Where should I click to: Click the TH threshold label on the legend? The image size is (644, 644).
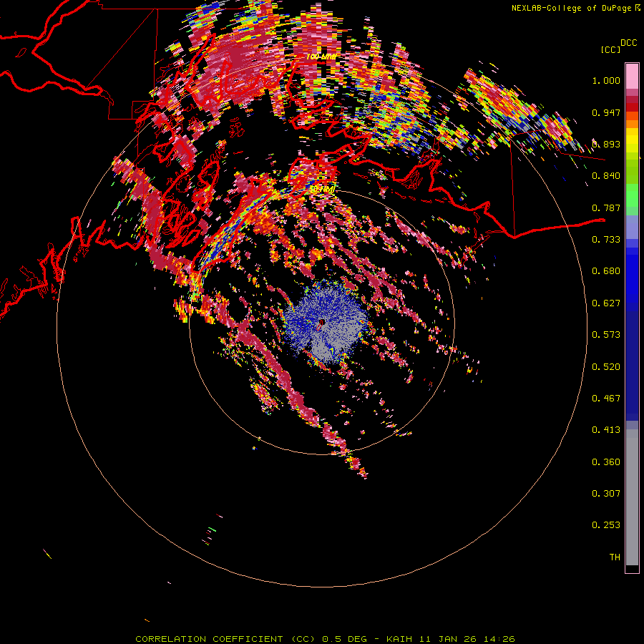(x=615, y=557)
